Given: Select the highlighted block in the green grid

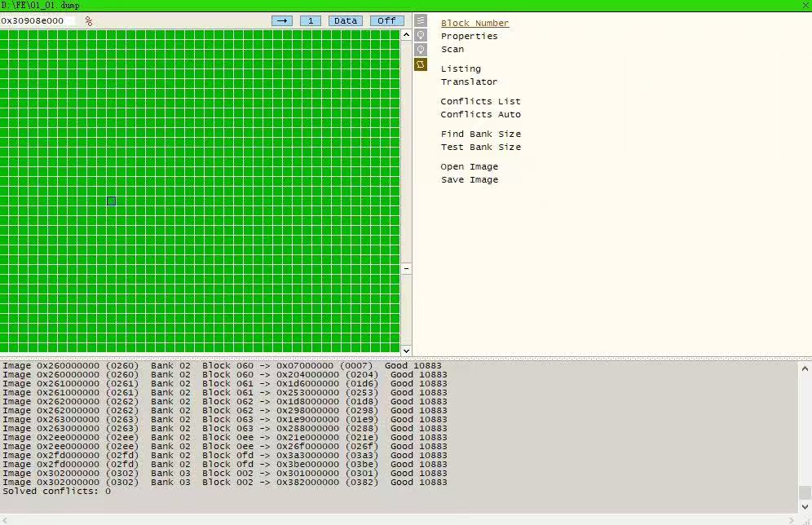Looking at the screenshot, I should (111, 201).
